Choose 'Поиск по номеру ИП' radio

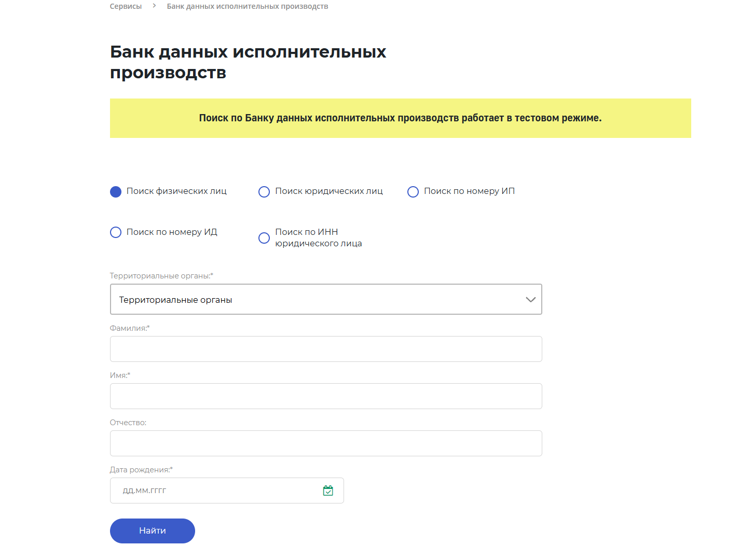413,192
